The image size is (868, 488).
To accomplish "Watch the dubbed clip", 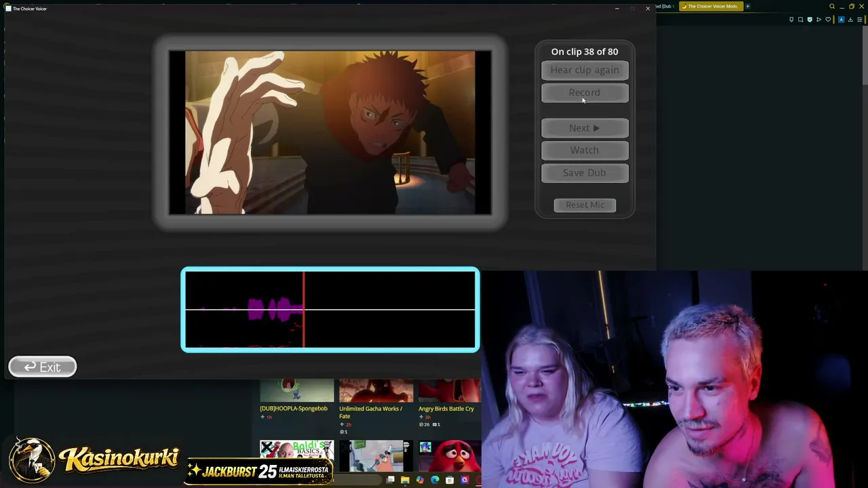I will click(x=585, y=150).
